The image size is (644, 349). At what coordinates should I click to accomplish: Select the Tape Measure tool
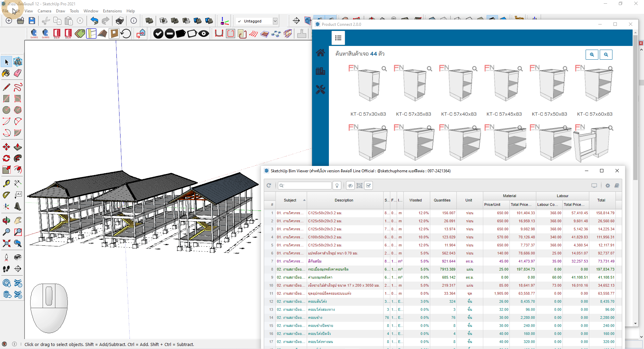click(x=6, y=183)
